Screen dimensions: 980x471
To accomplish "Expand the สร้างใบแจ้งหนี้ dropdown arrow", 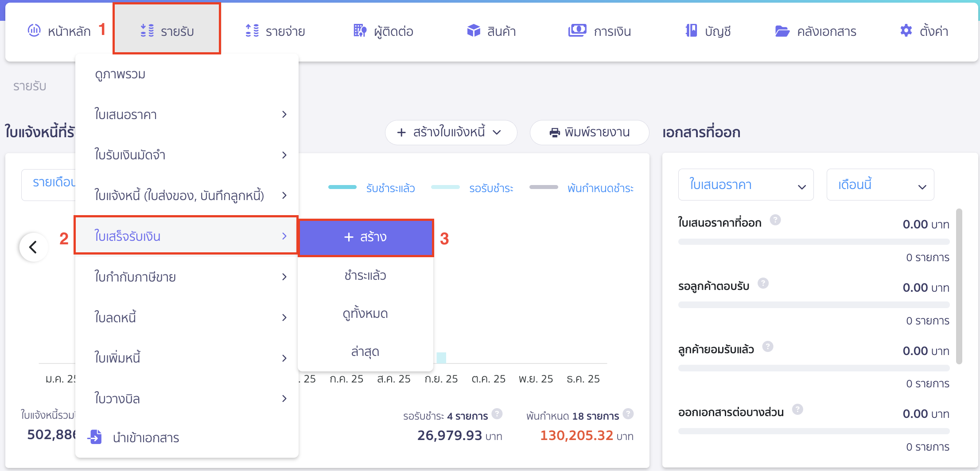I will (x=497, y=132).
